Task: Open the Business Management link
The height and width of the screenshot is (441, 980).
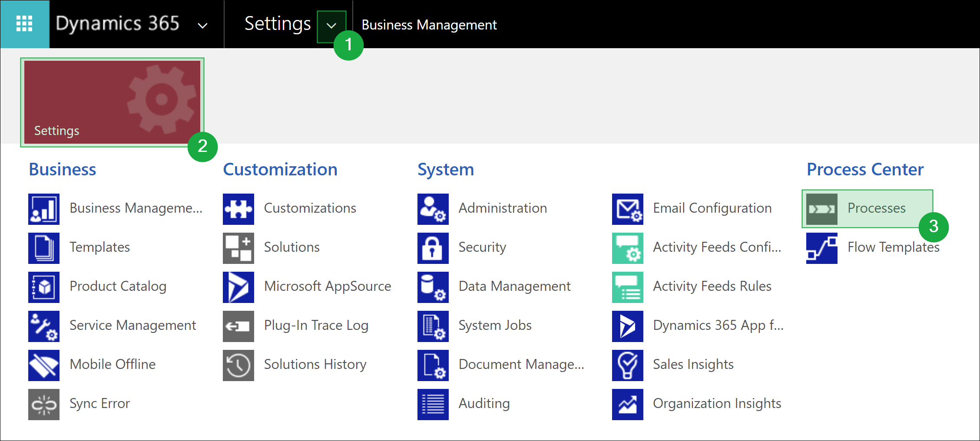Action: [x=136, y=208]
